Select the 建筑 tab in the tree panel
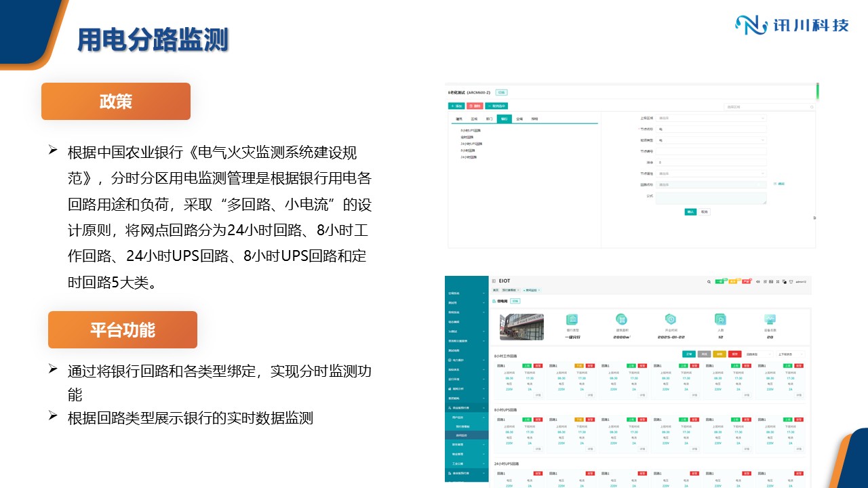The image size is (868, 488). point(458,119)
